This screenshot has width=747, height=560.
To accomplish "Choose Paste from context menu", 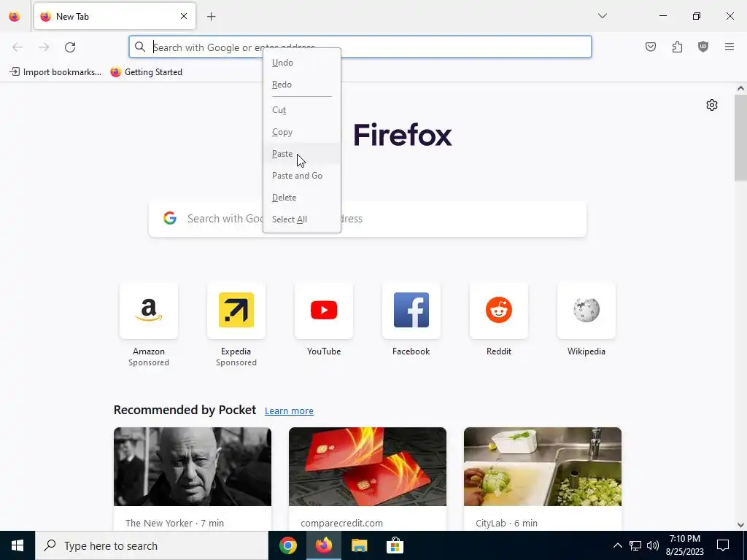I will (x=302, y=154).
